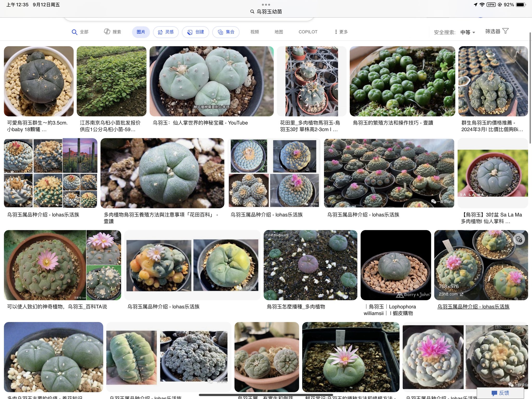Click the 集合 collections icon
Viewport: 532px width, 399px height.
pos(220,32)
